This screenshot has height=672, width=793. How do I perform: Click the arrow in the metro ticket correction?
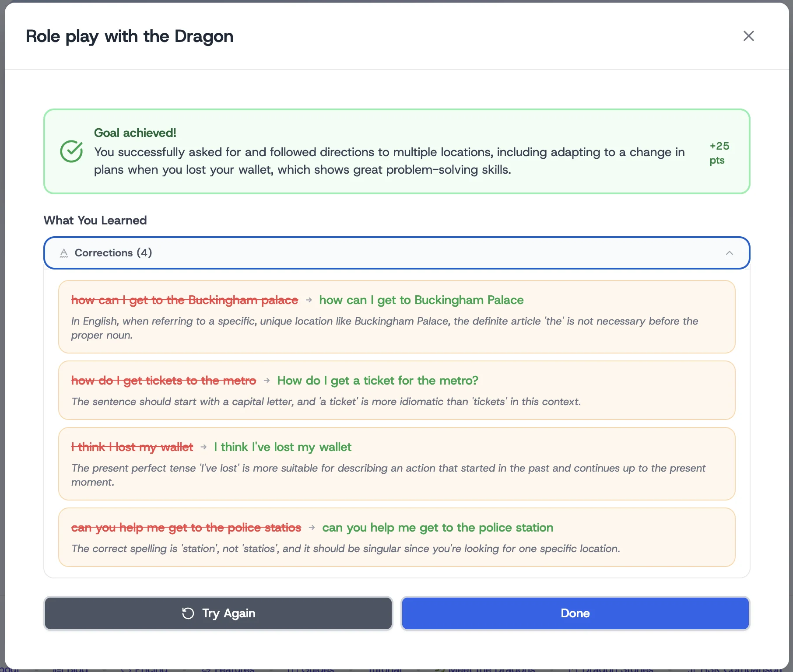[267, 381]
